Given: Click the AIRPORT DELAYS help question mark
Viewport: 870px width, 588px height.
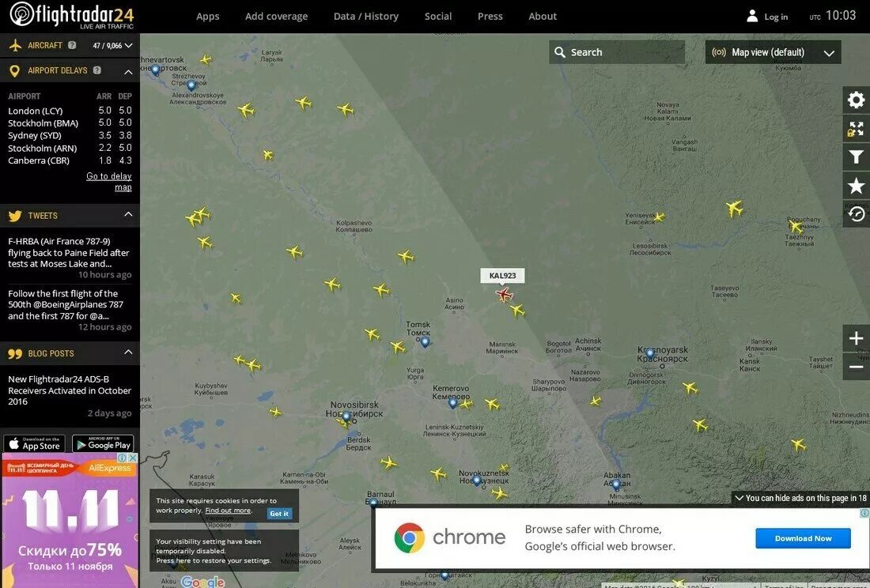Looking at the screenshot, I should [97, 70].
